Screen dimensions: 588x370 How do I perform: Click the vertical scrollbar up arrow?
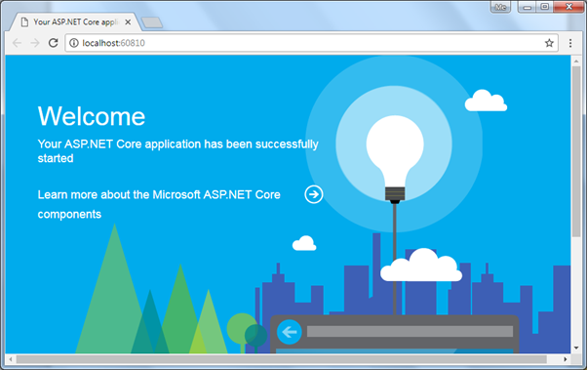[576, 61]
